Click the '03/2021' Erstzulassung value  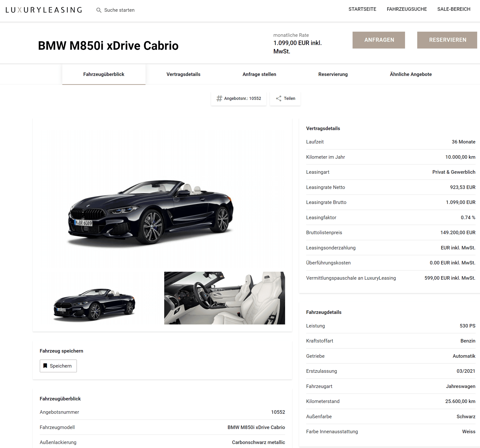click(466, 371)
